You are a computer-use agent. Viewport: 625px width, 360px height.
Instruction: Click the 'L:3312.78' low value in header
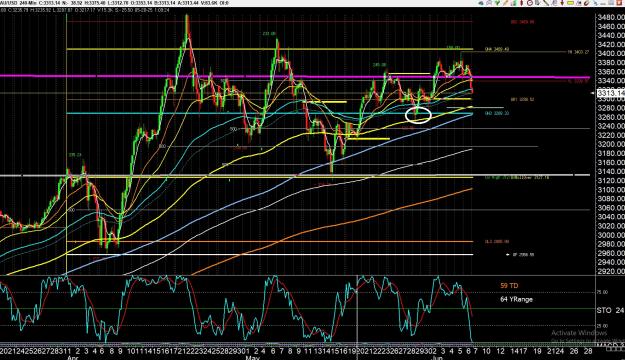tap(118, 3)
